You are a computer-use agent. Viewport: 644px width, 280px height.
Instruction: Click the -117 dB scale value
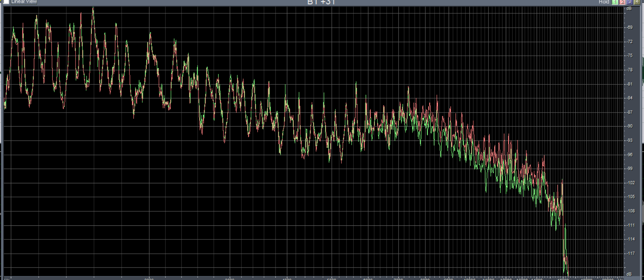point(630,253)
